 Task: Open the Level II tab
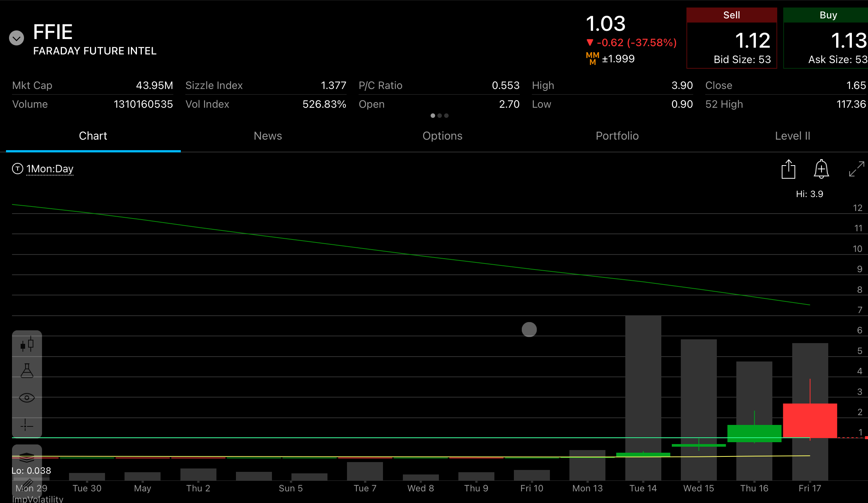[793, 136]
